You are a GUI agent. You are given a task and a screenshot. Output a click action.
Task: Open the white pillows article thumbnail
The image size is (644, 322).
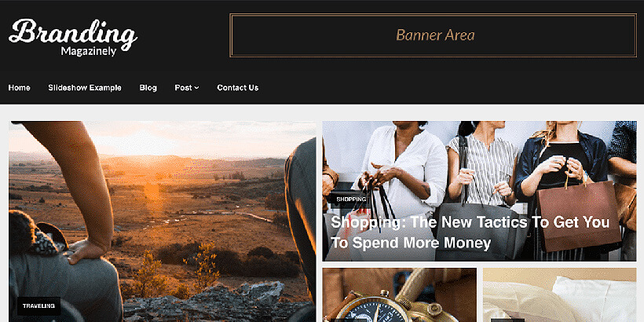coord(559,295)
